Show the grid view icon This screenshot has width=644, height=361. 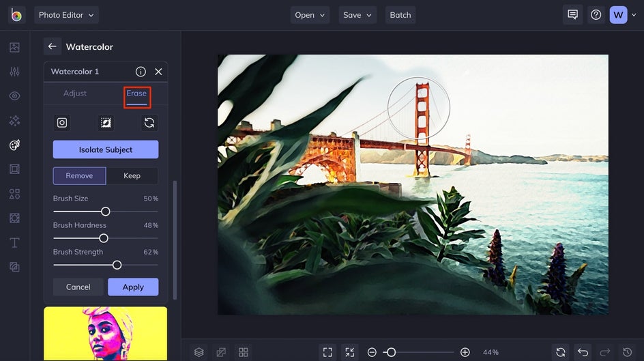tap(243, 352)
